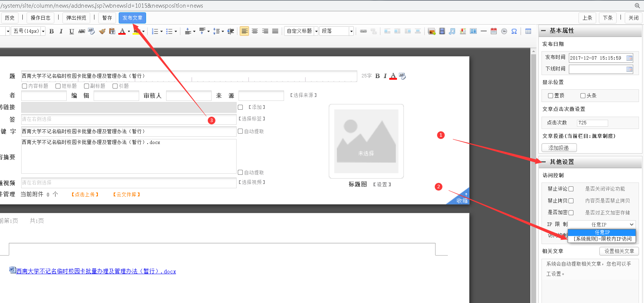Insert an image with the picture icon

pos(432,31)
